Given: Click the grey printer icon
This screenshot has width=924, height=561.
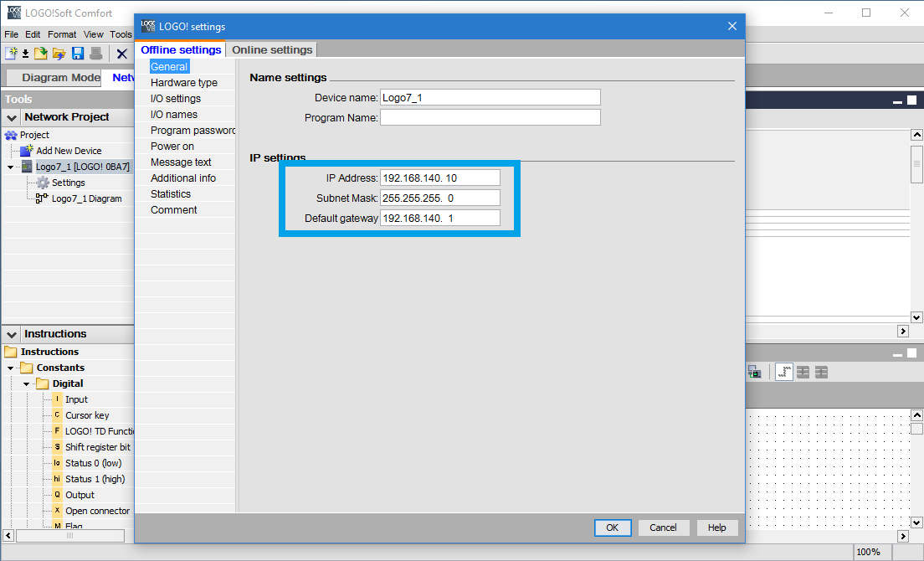Looking at the screenshot, I should point(96,54).
